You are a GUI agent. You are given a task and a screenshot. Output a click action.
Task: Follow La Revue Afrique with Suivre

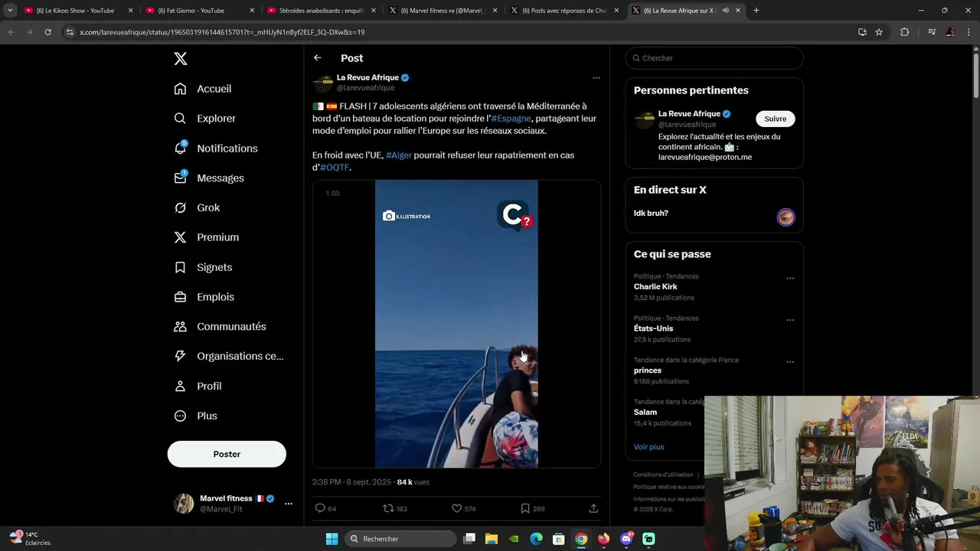pos(775,119)
